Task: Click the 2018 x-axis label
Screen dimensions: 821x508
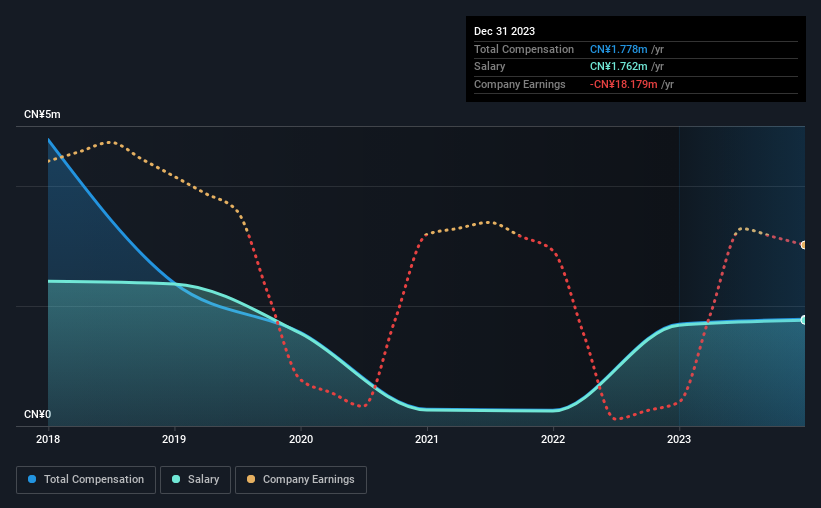Action: coord(48,439)
